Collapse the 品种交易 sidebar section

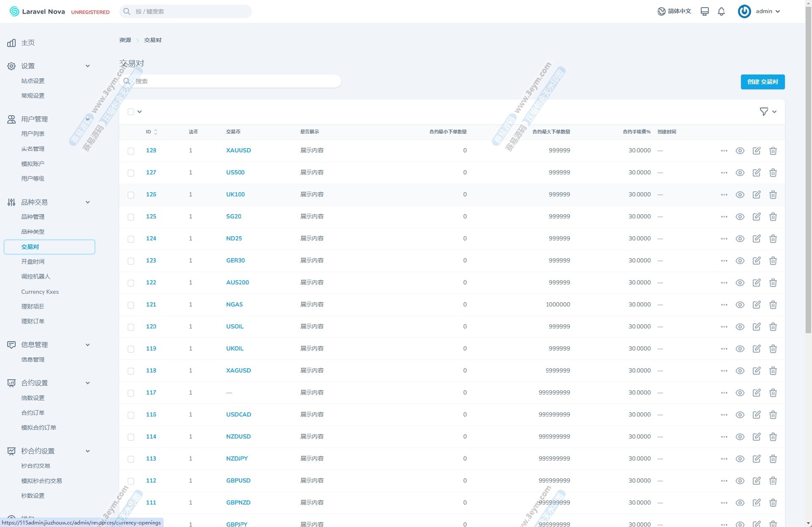pyautogui.click(x=88, y=202)
